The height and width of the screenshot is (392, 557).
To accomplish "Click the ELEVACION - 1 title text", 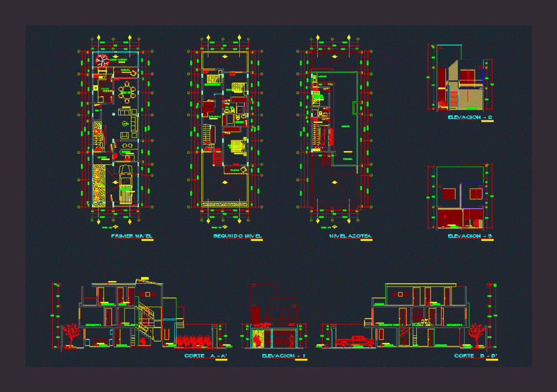I will 283,356.
